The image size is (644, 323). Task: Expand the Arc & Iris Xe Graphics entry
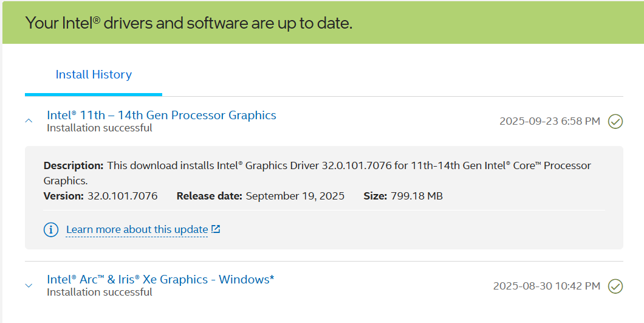pyautogui.click(x=29, y=285)
